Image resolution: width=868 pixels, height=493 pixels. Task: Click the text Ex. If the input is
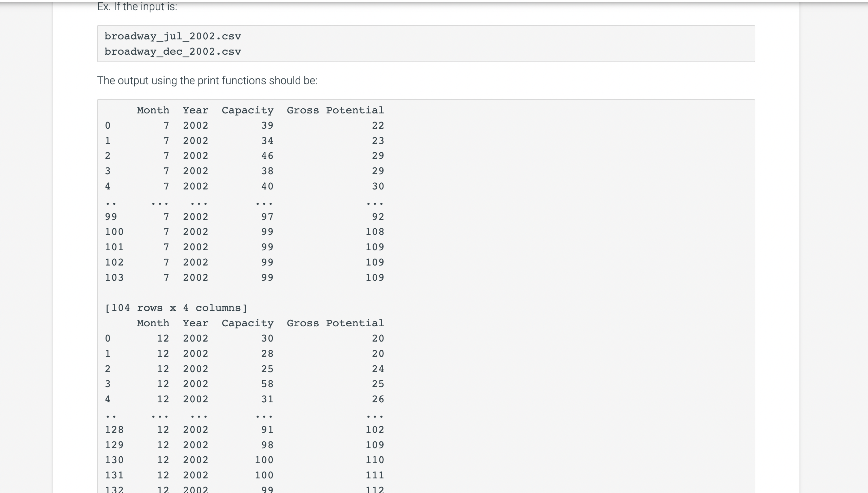click(137, 6)
